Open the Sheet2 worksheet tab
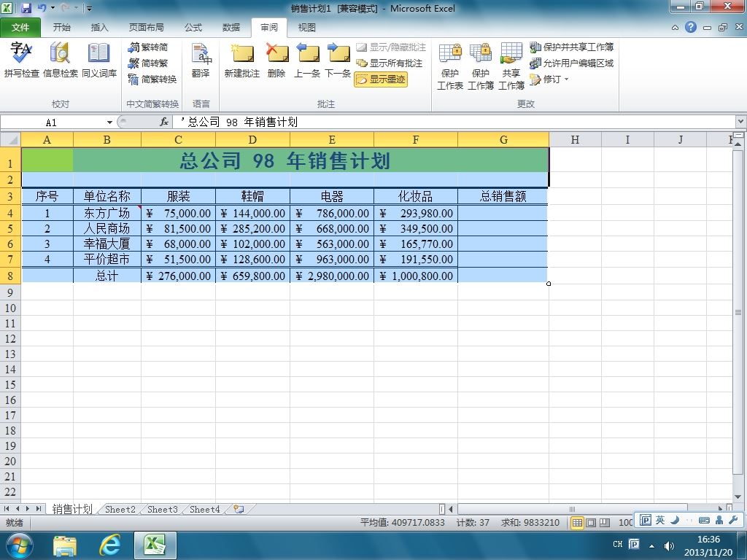 (120, 510)
